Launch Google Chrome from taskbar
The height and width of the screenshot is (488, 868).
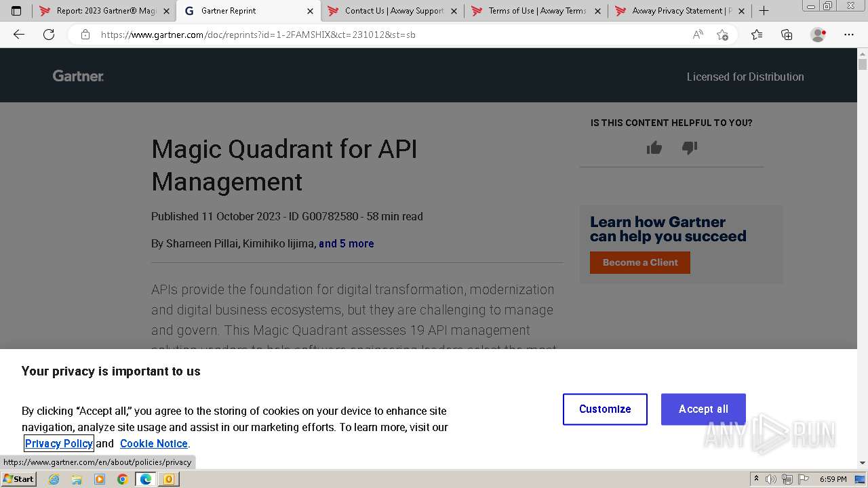coord(123,479)
